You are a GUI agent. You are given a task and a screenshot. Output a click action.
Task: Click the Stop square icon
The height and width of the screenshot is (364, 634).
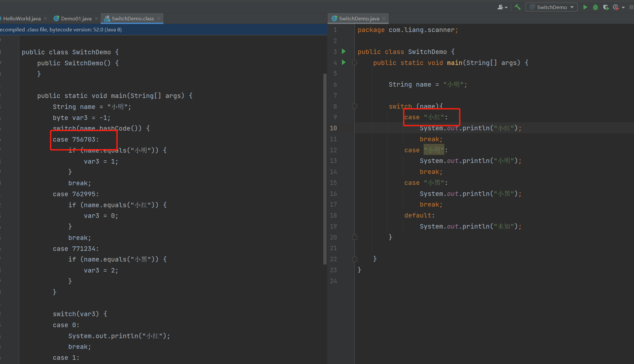pos(631,7)
